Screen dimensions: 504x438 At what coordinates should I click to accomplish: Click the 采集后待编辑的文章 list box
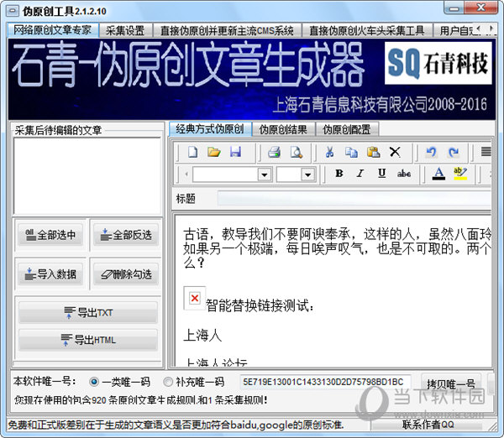point(87,176)
